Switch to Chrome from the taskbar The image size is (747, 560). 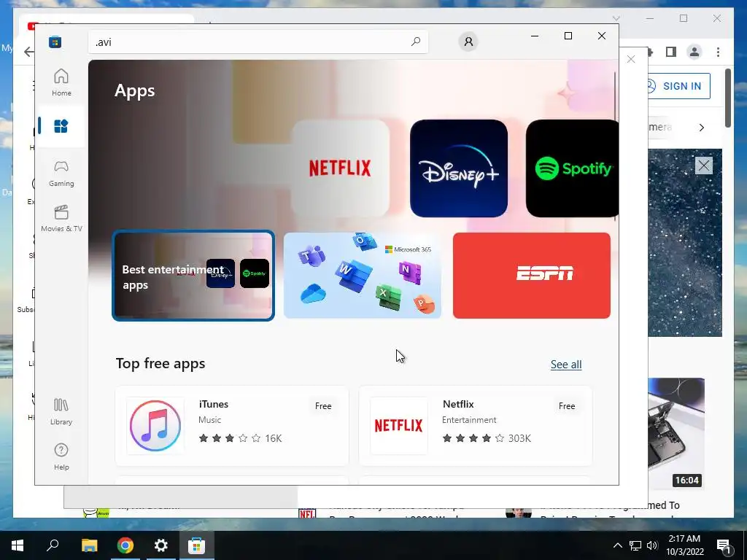[x=125, y=545]
